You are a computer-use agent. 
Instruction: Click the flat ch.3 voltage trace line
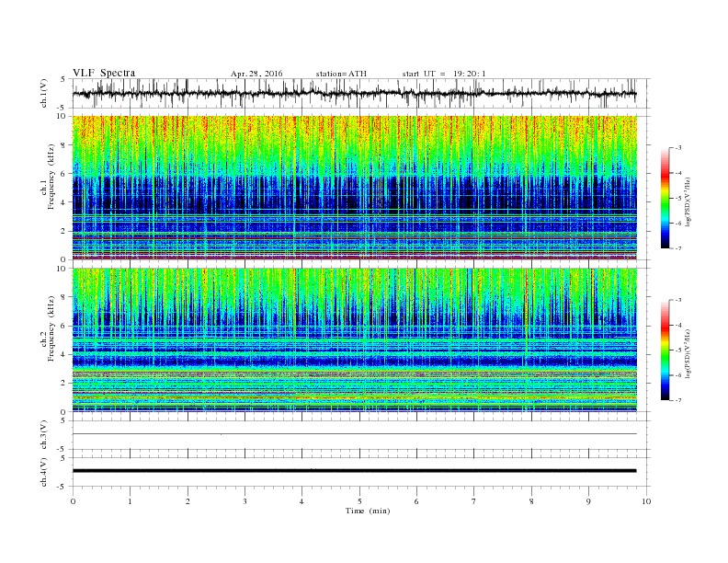pyautogui.click(x=355, y=434)
